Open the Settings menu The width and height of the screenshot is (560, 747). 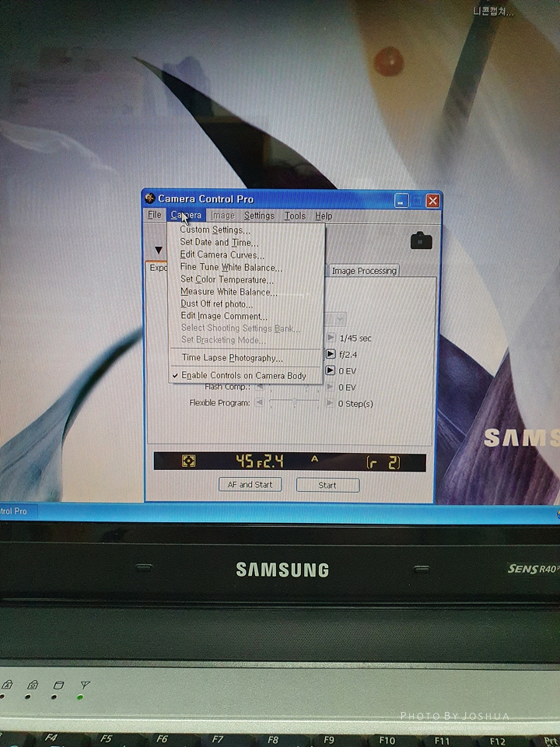tap(259, 216)
